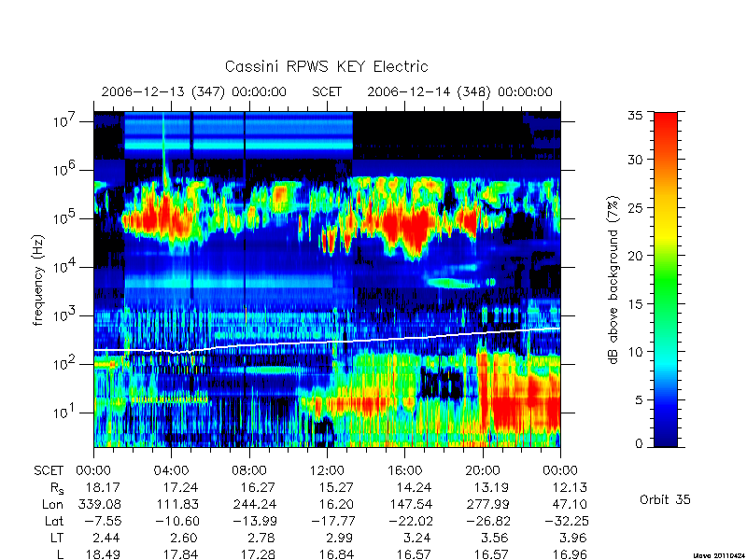The height and width of the screenshot is (560, 747).
Task: Select the Rs value 18.17
Action: click(103, 487)
